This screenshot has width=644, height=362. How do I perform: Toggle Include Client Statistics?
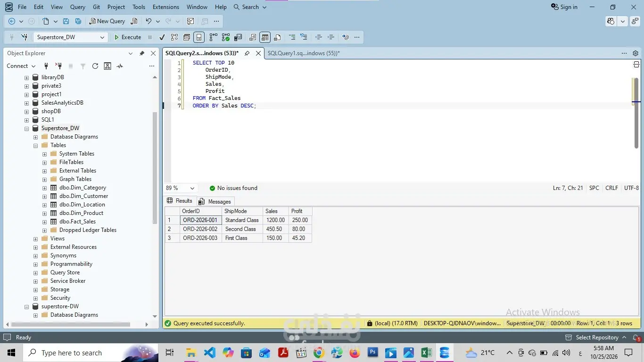click(238, 37)
